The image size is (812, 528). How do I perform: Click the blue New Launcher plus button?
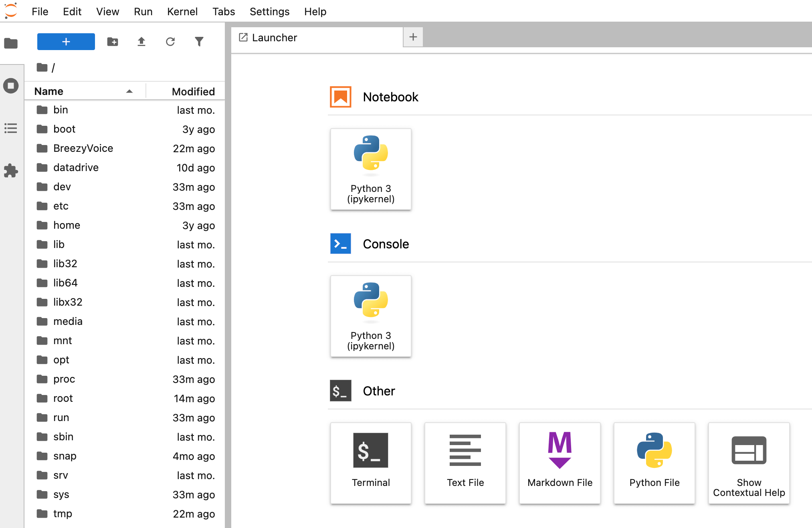tap(66, 42)
